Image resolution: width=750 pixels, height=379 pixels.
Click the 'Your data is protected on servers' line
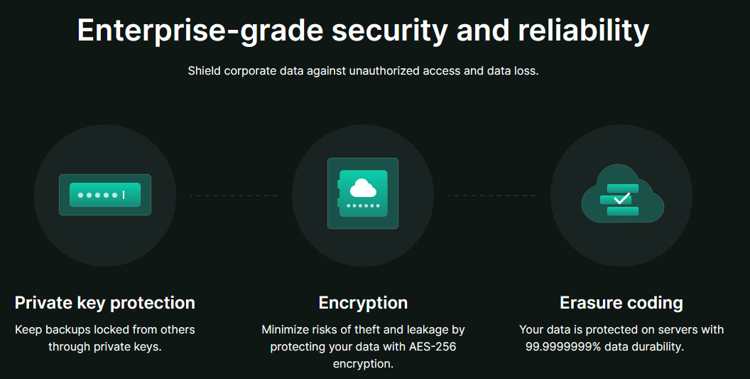click(x=621, y=330)
